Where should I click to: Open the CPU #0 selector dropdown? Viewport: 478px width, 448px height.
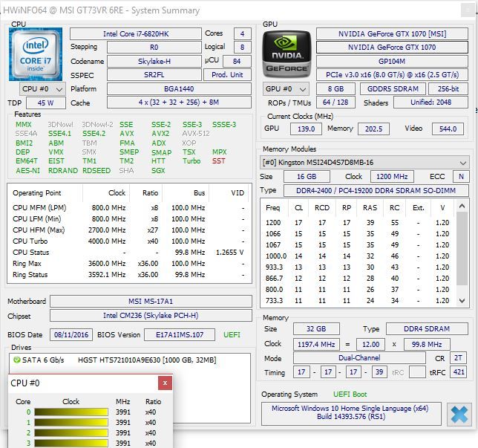[42, 89]
